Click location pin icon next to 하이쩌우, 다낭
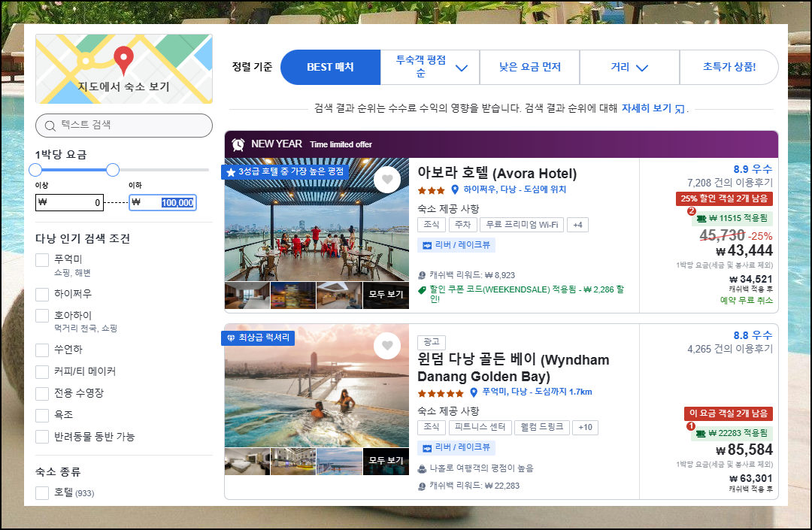The width and height of the screenshot is (812, 530). 455,189
